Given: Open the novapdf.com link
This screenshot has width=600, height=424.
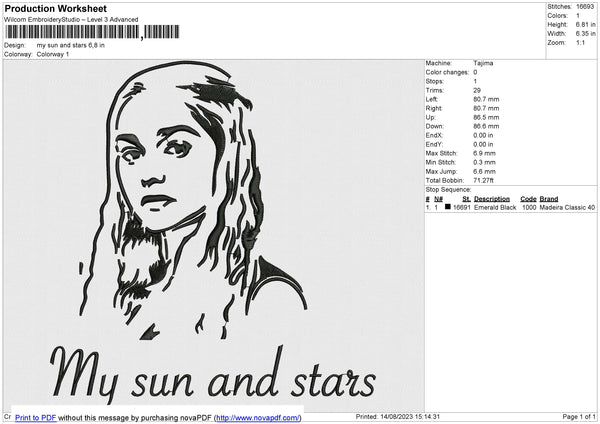Looking at the screenshot, I should [x=258, y=418].
